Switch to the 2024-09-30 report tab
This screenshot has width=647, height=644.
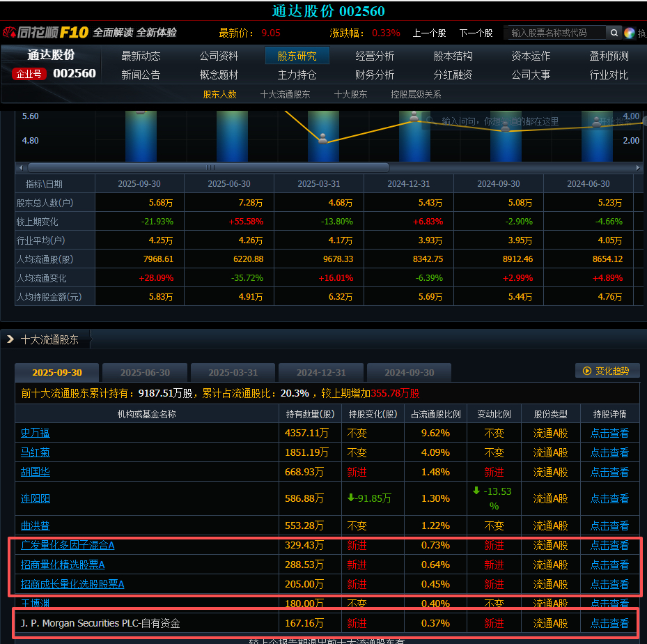(x=410, y=372)
